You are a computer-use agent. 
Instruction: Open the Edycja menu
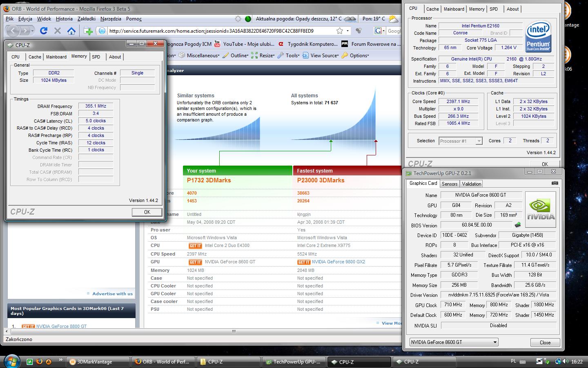coord(25,19)
